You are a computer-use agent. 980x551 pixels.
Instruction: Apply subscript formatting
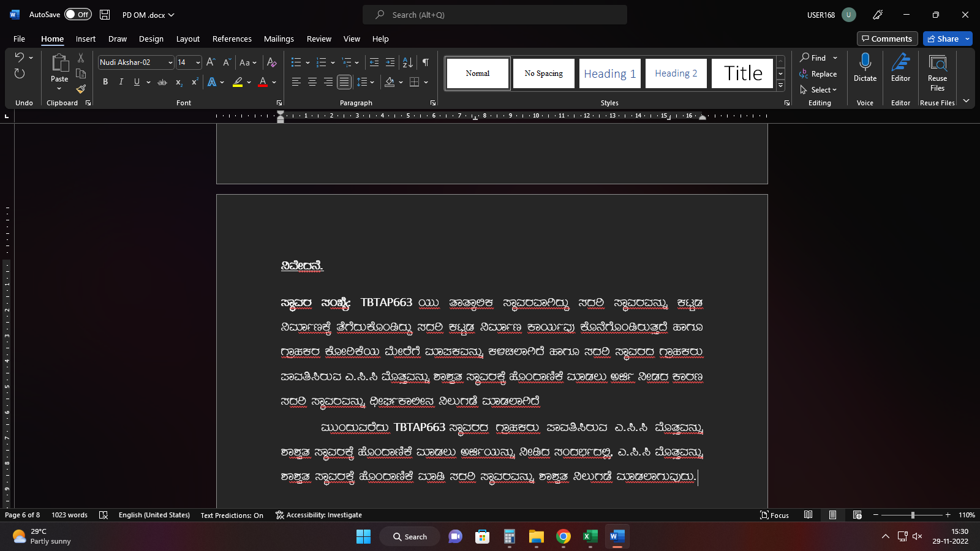point(179,82)
